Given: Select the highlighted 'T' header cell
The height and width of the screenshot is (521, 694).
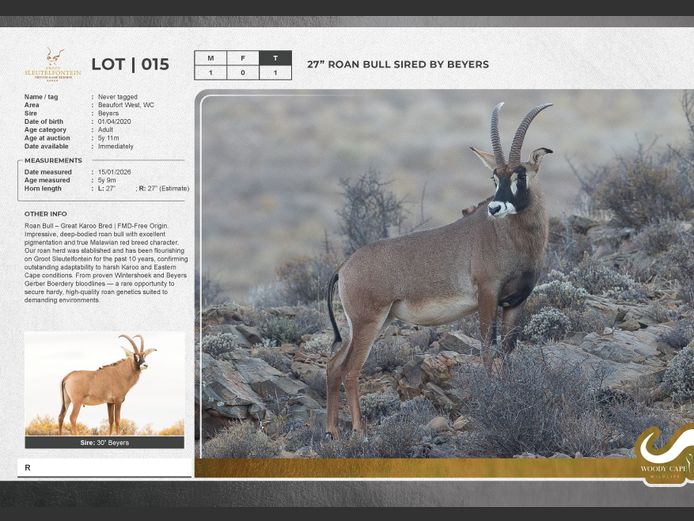Looking at the screenshot, I should [275, 58].
